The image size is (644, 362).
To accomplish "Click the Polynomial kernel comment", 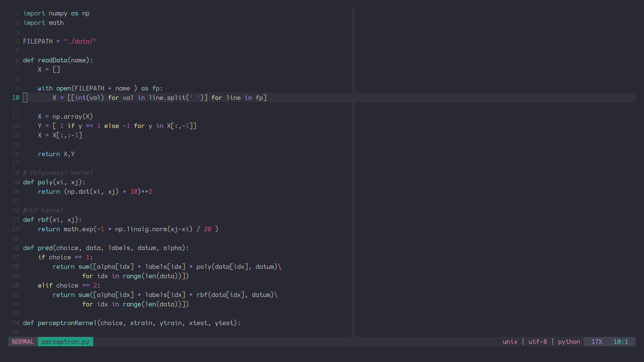I will tap(58, 173).
